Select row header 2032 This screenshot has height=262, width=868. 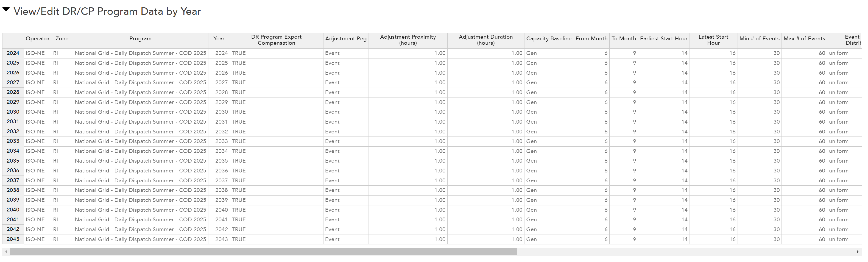(13, 131)
